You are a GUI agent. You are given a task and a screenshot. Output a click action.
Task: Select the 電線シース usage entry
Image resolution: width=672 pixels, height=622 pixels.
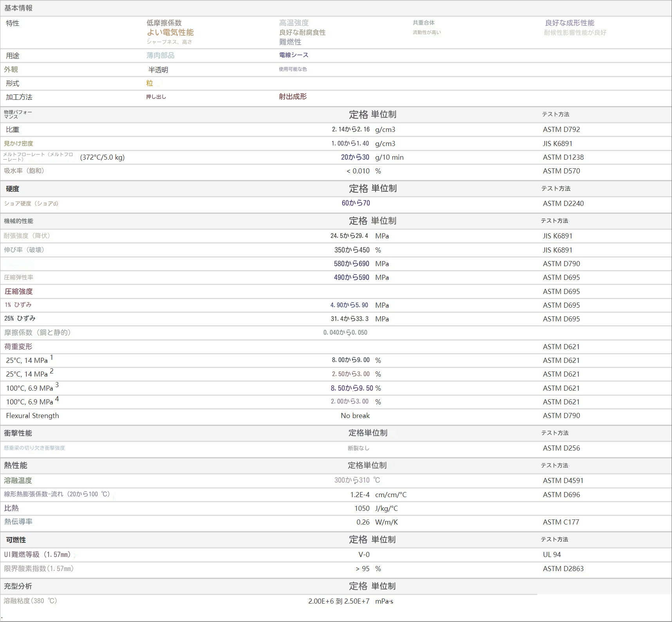[294, 55]
